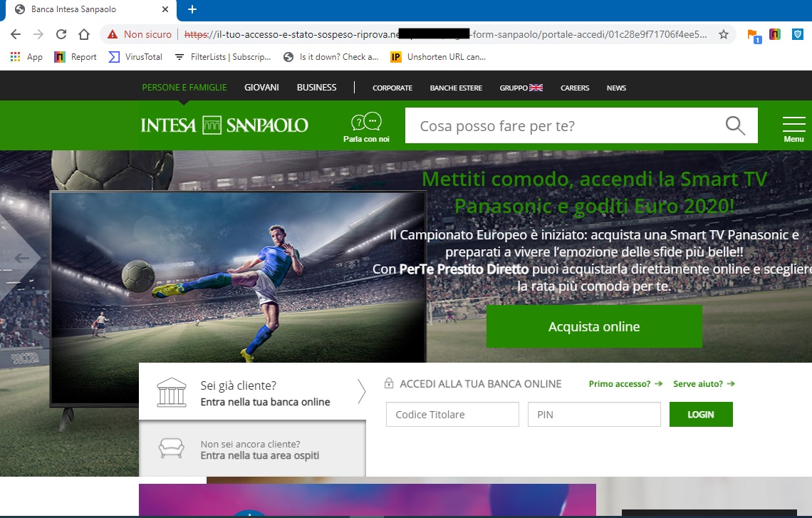The height and width of the screenshot is (518, 812).
Task: Click the green LOGIN button
Action: click(x=701, y=415)
